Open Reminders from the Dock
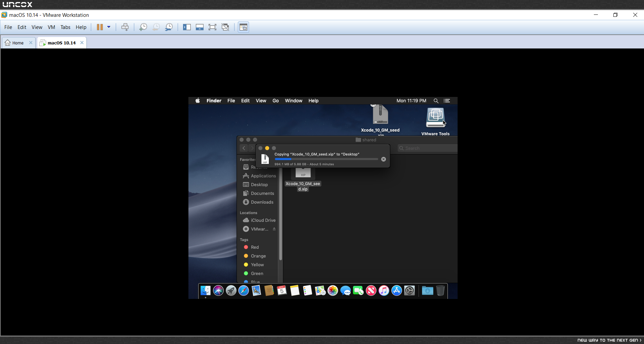The image size is (644, 344). [x=308, y=290]
